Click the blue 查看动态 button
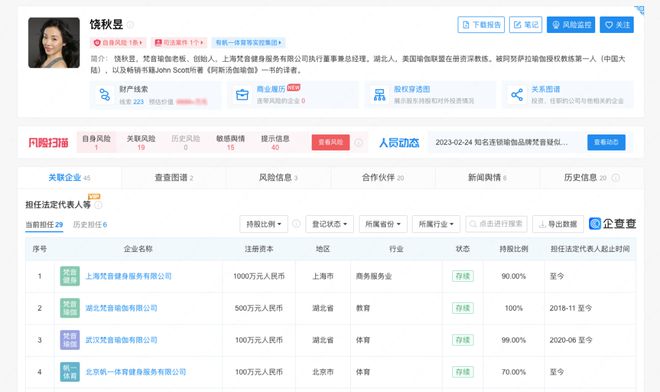This screenshot has height=392, width=660. (606, 142)
